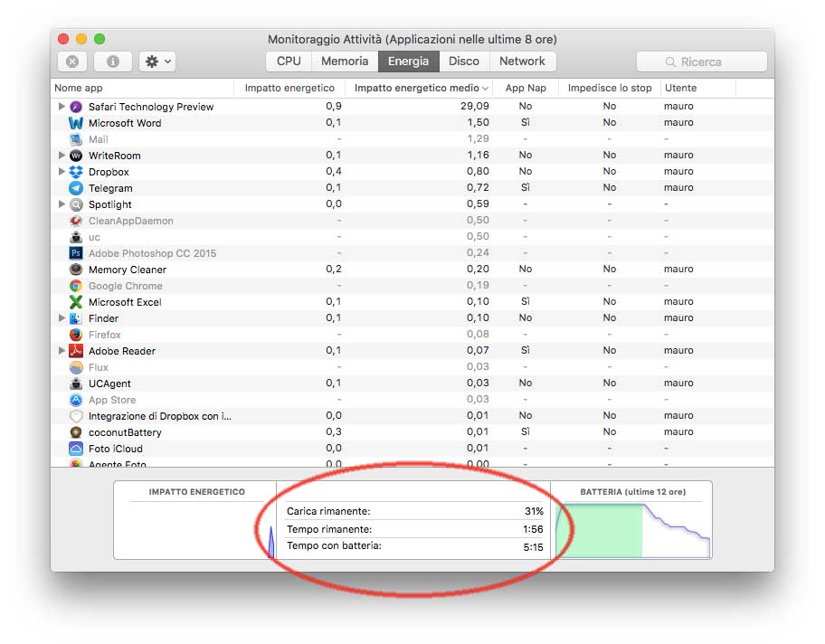This screenshot has height=644, width=825.
Task: Click the Tempo rimanente 1:56 value
Action: click(x=533, y=529)
